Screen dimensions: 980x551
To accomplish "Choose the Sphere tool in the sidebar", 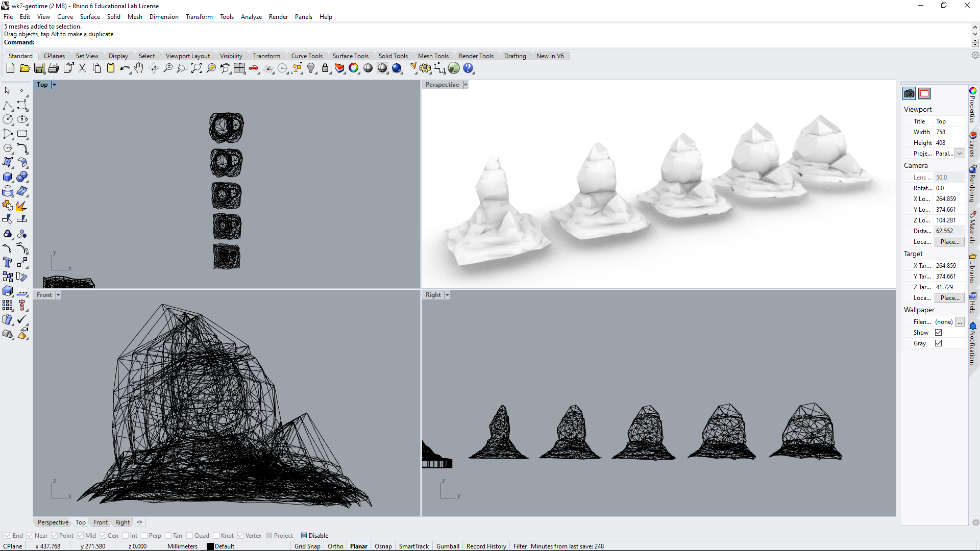I will (x=22, y=177).
